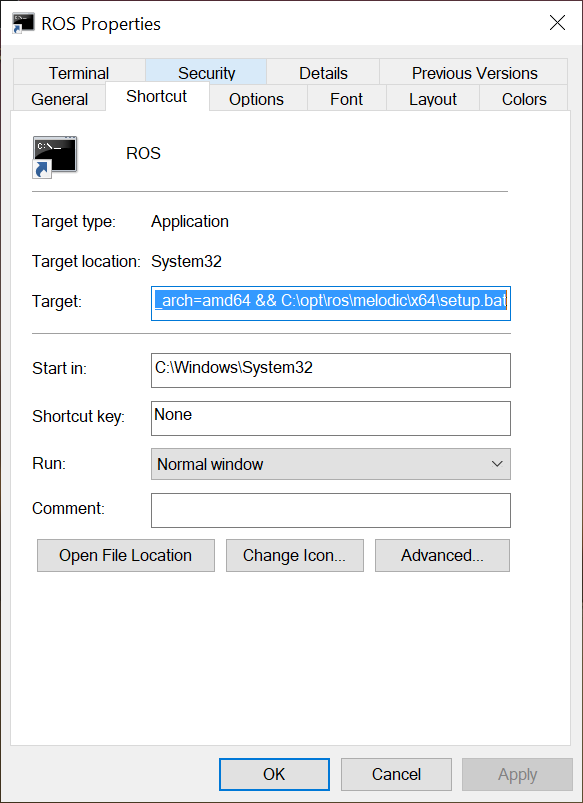This screenshot has width=583, height=803.
Task: Click the title bar command prompt icon
Action: coord(23,24)
